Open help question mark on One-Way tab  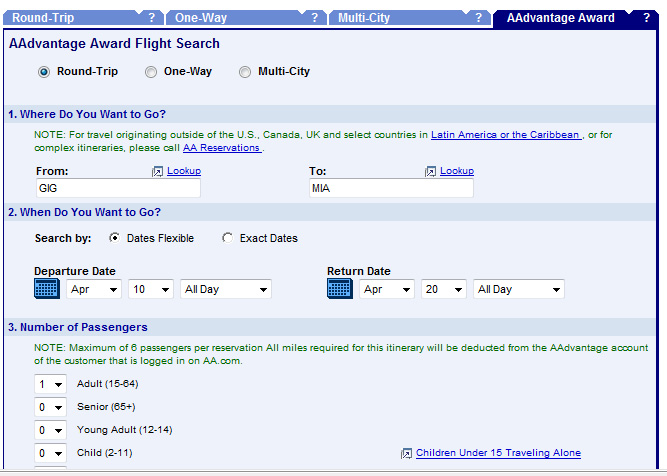[315, 18]
